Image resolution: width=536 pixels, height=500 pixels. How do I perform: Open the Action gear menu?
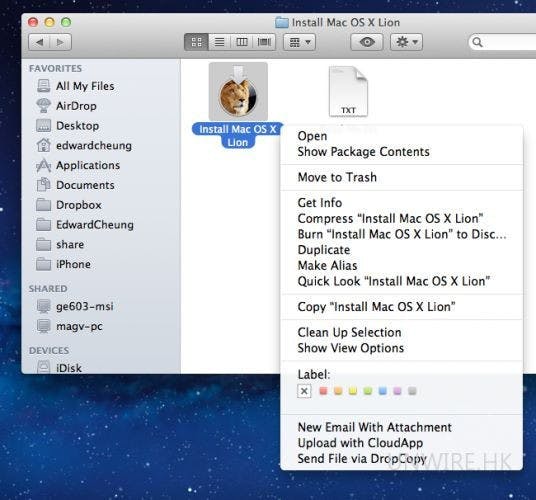point(406,42)
